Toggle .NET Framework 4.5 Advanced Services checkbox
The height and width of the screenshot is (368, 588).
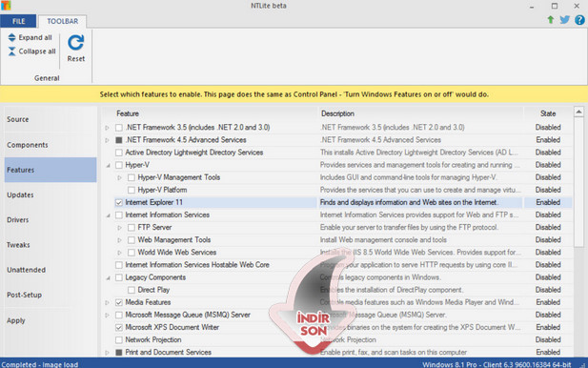(x=119, y=140)
